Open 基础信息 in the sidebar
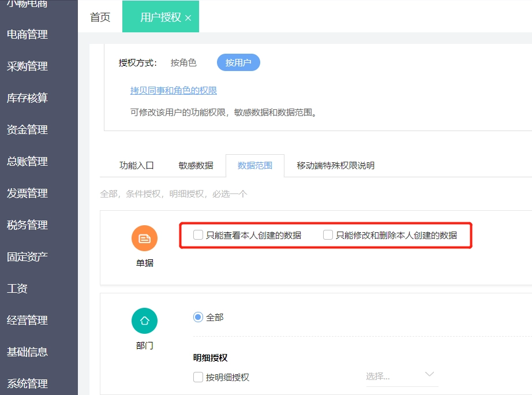532x395 pixels. 27,352
